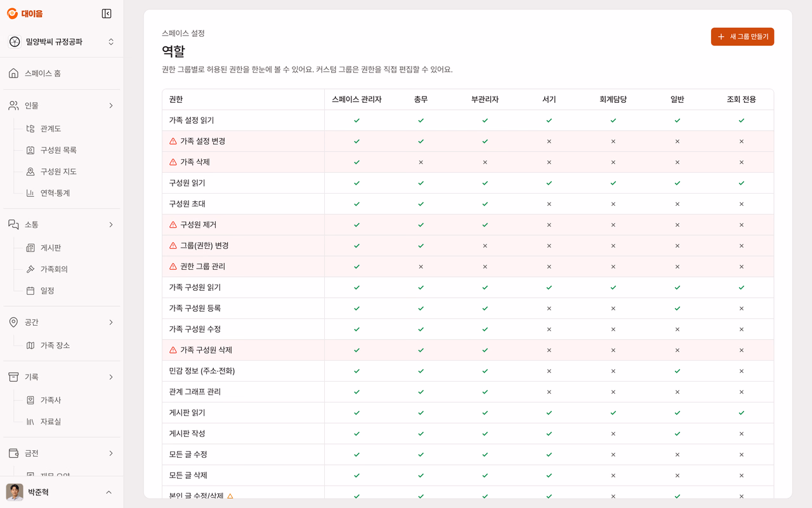The width and height of the screenshot is (812, 508).
Task: Expand the 소통 section chevron
Action: tap(111, 225)
